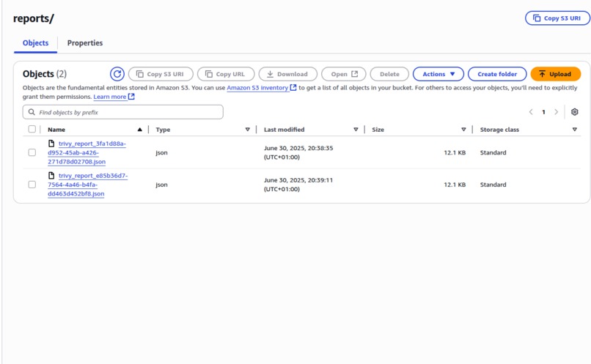
Task: Switch to the Objects tab
Action: [x=35, y=43]
